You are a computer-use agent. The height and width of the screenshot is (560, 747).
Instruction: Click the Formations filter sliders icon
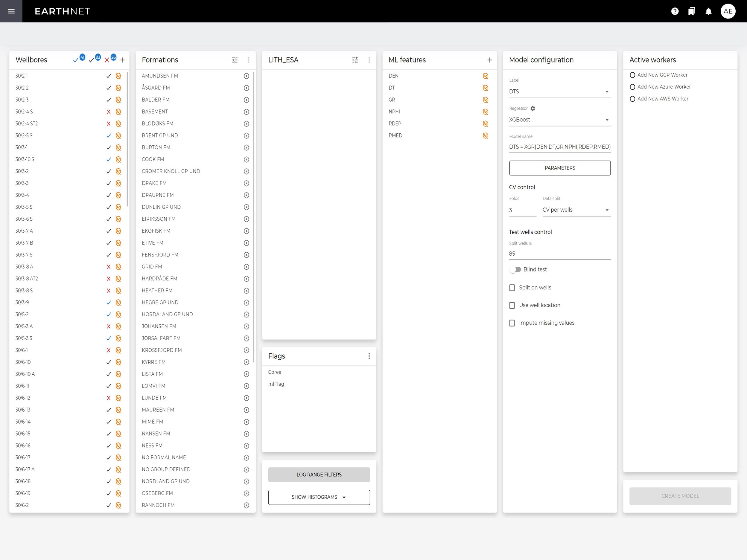[235, 60]
